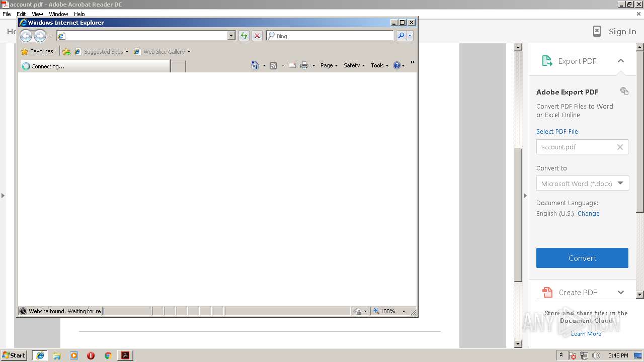Open the Print options dropdown arrow
This screenshot has width=644, height=362.
click(x=313, y=66)
